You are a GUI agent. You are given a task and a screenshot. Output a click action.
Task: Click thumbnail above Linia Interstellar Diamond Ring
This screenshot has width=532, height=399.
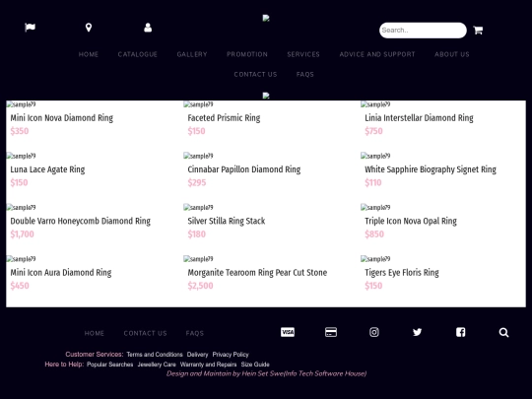pos(375,104)
